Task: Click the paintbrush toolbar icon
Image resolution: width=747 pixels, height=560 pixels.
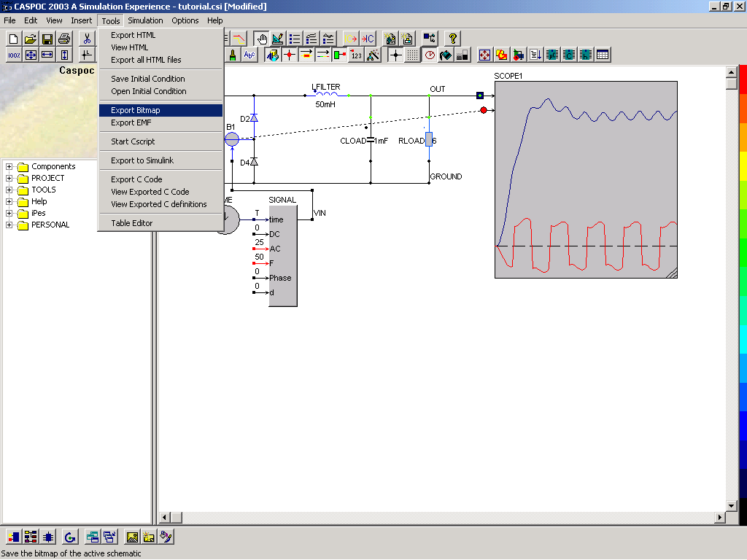Action: click(x=233, y=55)
